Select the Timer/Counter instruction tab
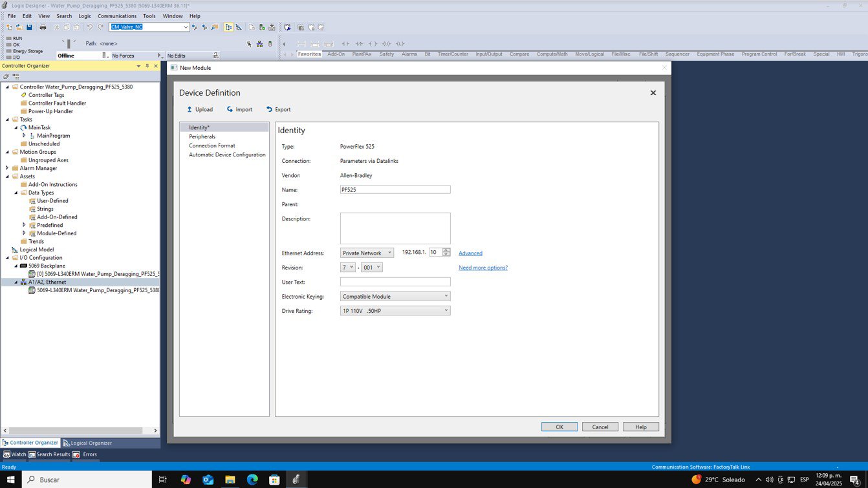Image resolution: width=868 pixels, height=488 pixels. pyautogui.click(x=453, y=54)
